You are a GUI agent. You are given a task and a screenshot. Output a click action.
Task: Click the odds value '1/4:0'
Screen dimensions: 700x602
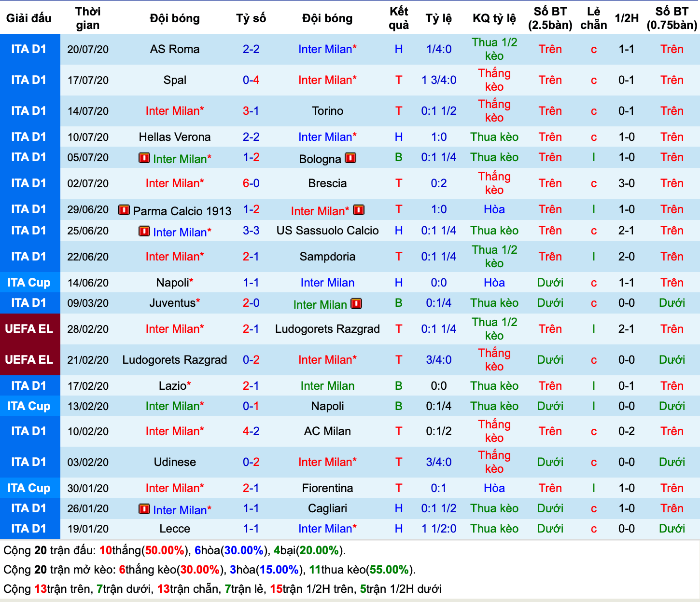tap(439, 49)
